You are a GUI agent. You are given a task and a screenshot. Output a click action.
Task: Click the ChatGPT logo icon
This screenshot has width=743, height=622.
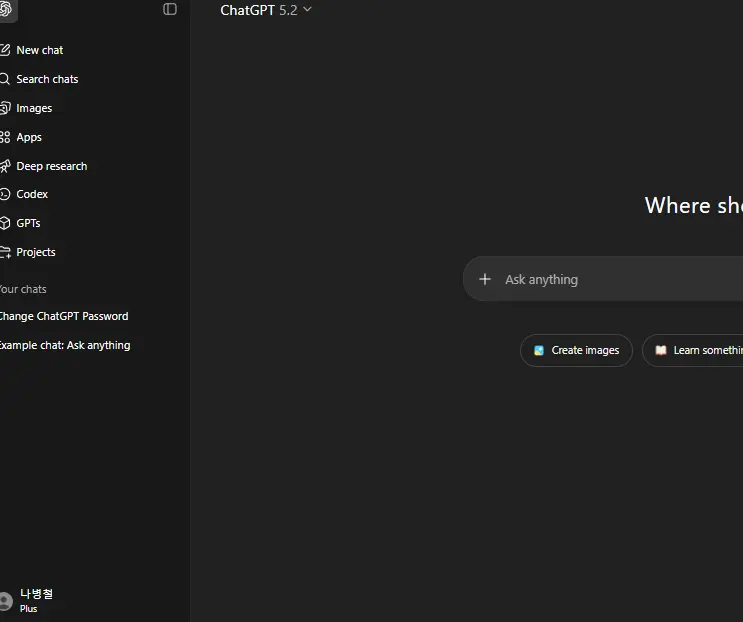pyautogui.click(x=5, y=9)
